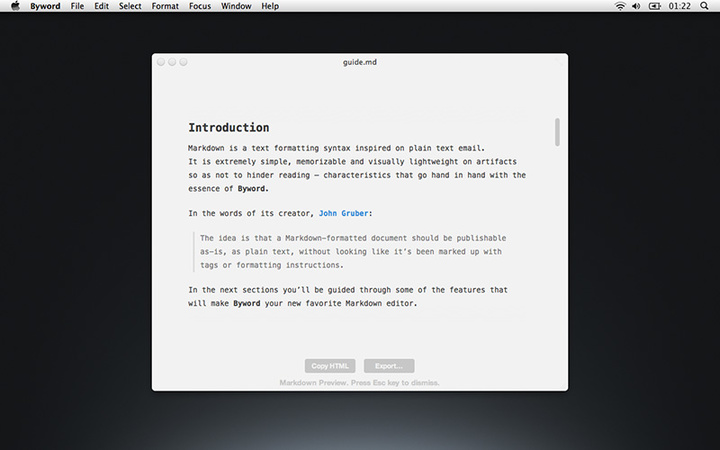Click the line 'In the words of its creator'
The height and width of the screenshot is (450, 720).
(x=280, y=213)
